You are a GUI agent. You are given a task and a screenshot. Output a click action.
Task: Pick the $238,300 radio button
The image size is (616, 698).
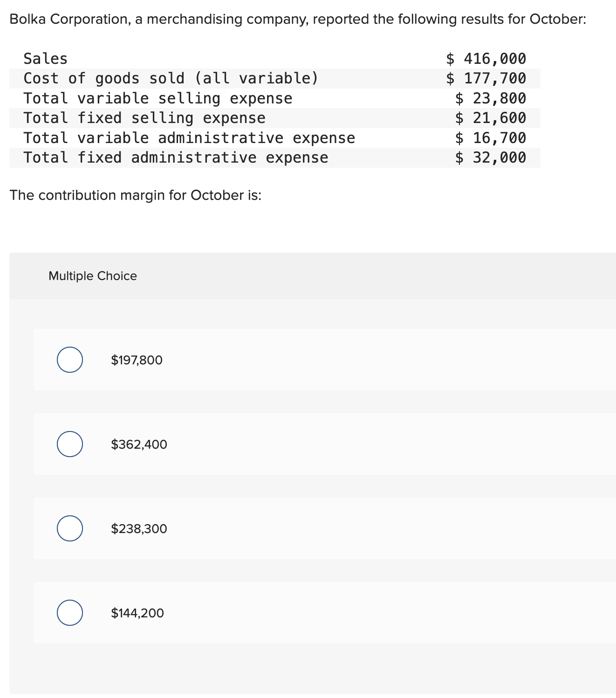70,528
